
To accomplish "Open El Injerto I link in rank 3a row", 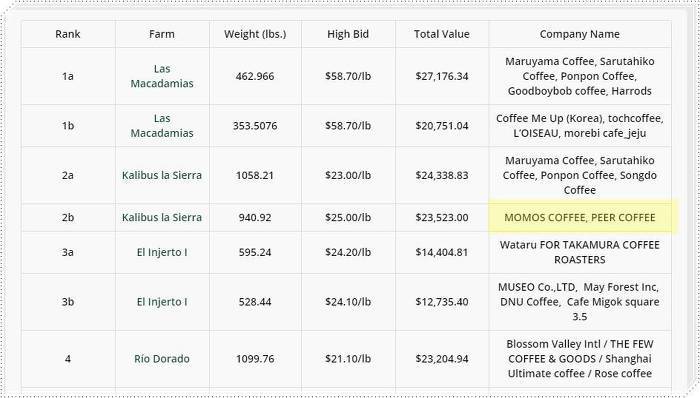I will (x=162, y=252).
